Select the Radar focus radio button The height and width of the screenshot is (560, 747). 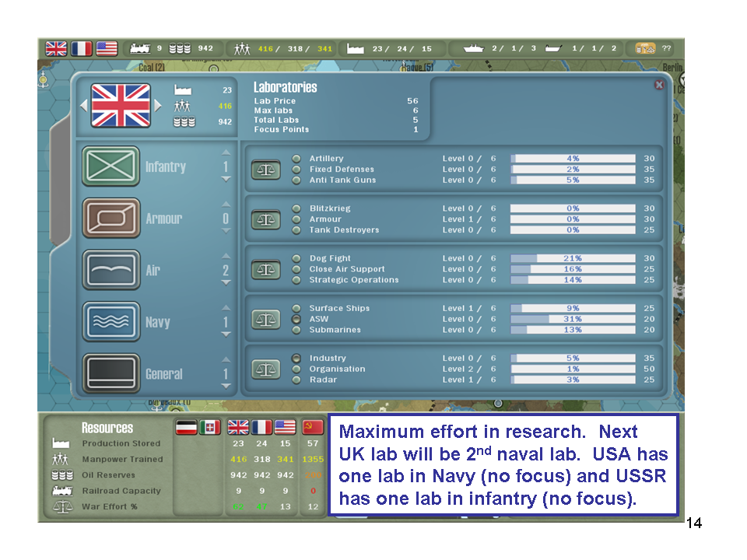point(296,380)
